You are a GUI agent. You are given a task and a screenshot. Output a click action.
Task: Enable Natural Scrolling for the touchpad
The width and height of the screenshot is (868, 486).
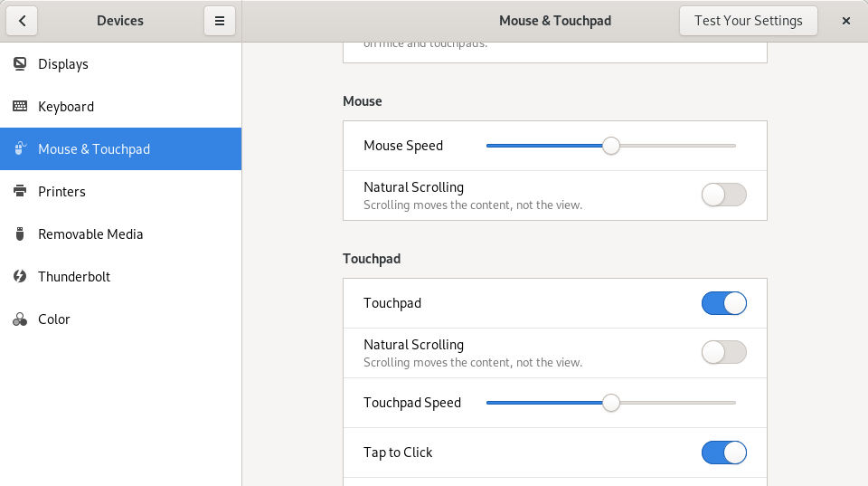(723, 352)
